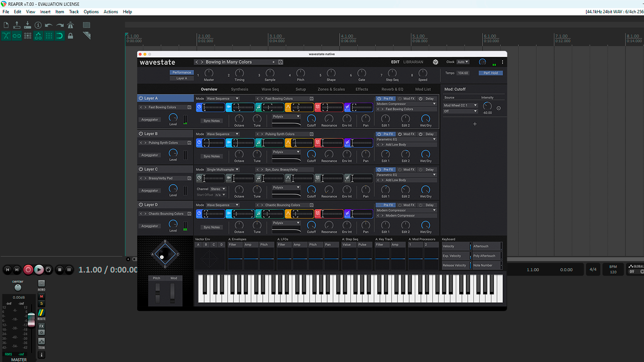The width and height of the screenshot is (644, 362).
Task: Toggle Layer A Mod FX power
Action: [x=400, y=99]
